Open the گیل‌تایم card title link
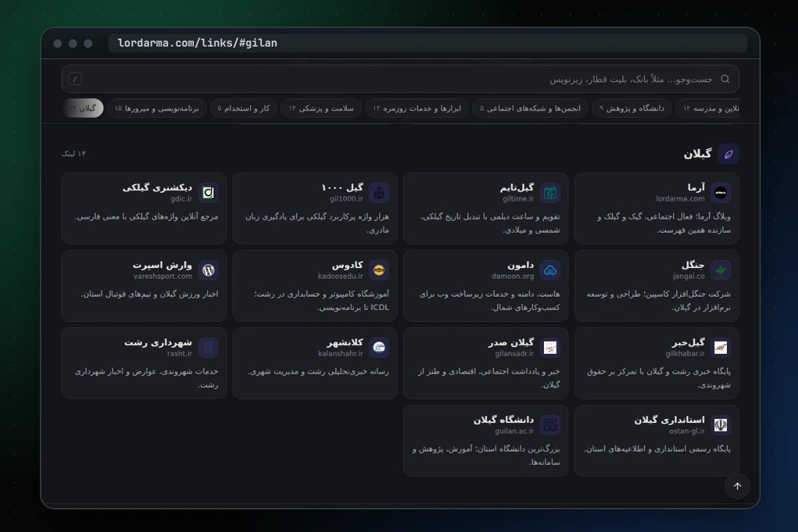The height and width of the screenshot is (532, 798). coord(517,188)
